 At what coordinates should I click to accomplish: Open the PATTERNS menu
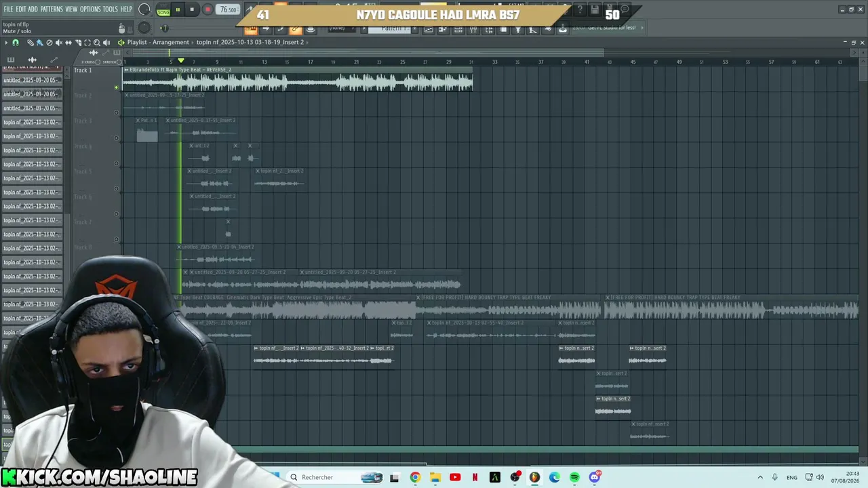click(x=52, y=9)
